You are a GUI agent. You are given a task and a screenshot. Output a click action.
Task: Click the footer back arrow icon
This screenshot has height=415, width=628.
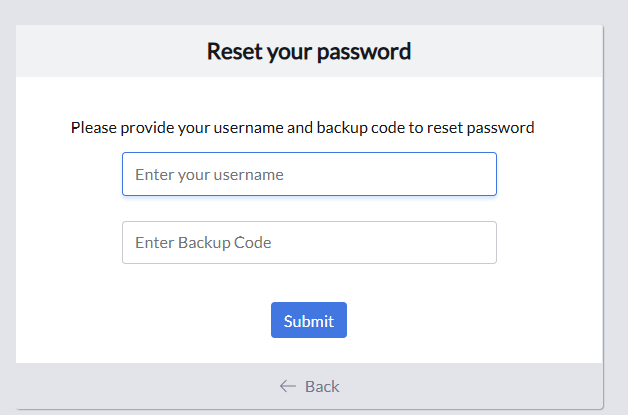point(288,386)
